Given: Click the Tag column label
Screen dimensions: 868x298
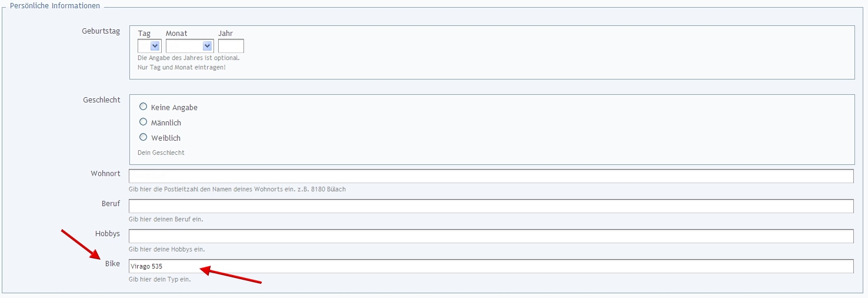Looking at the screenshot, I should click(x=144, y=34).
